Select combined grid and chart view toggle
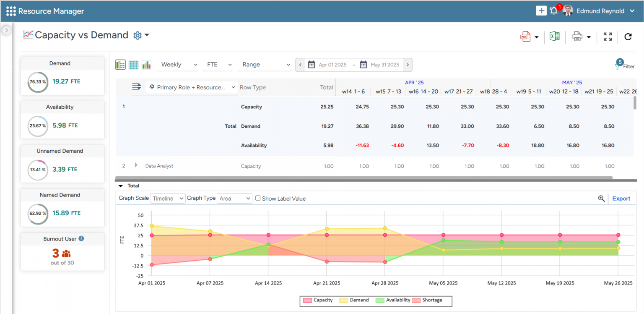Image resolution: width=644 pixels, height=314 pixels. pos(120,65)
